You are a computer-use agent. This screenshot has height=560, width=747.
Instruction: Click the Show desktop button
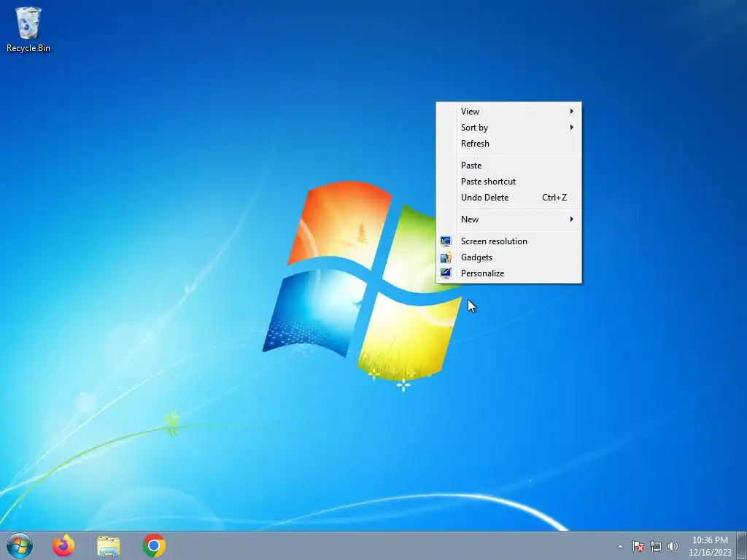(x=742, y=545)
